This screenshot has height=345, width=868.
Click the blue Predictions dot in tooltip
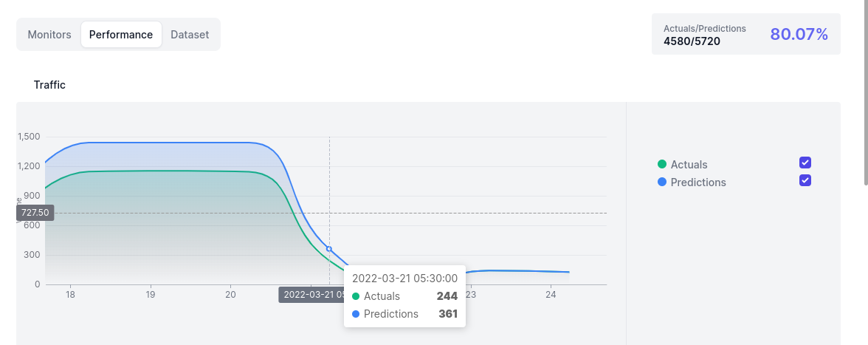pos(356,314)
